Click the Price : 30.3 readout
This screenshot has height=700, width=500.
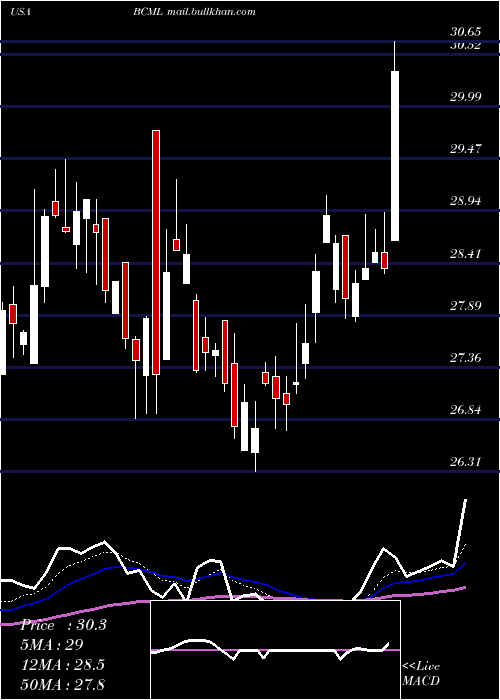63,625
